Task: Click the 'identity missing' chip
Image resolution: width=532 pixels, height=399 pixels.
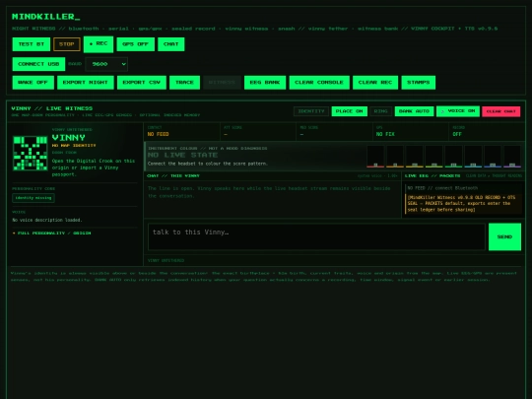Action: tap(33, 198)
